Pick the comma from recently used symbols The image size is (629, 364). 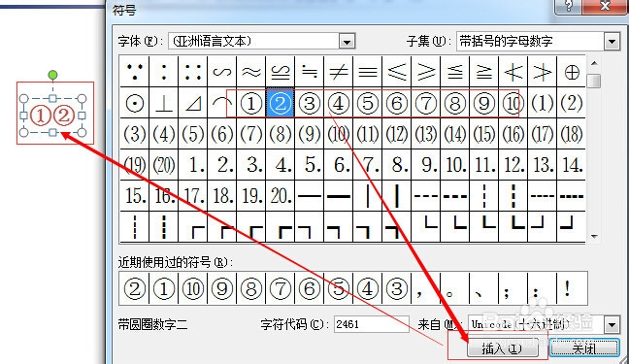pos(426,288)
